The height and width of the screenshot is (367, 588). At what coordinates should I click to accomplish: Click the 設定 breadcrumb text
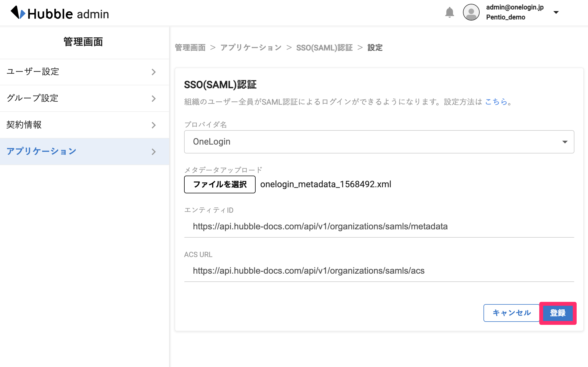pyautogui.click(x=375, y=48)
